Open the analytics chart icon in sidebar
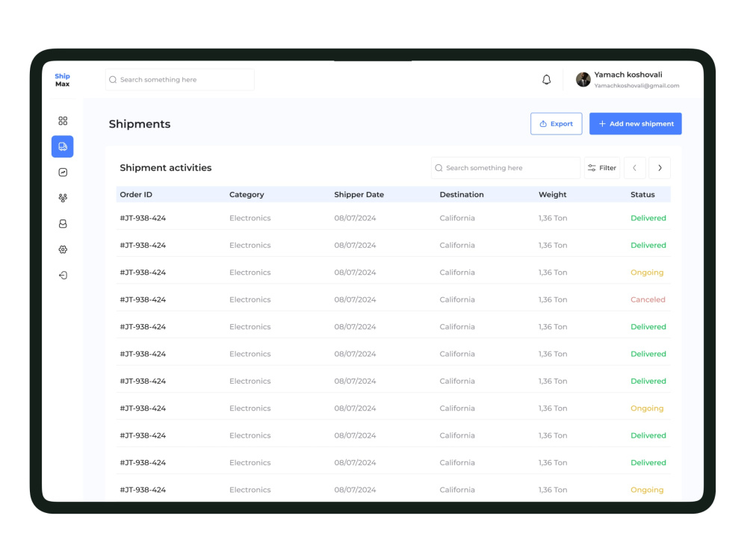The height and width of the screenshot is (560, 747). coord(63,172)
